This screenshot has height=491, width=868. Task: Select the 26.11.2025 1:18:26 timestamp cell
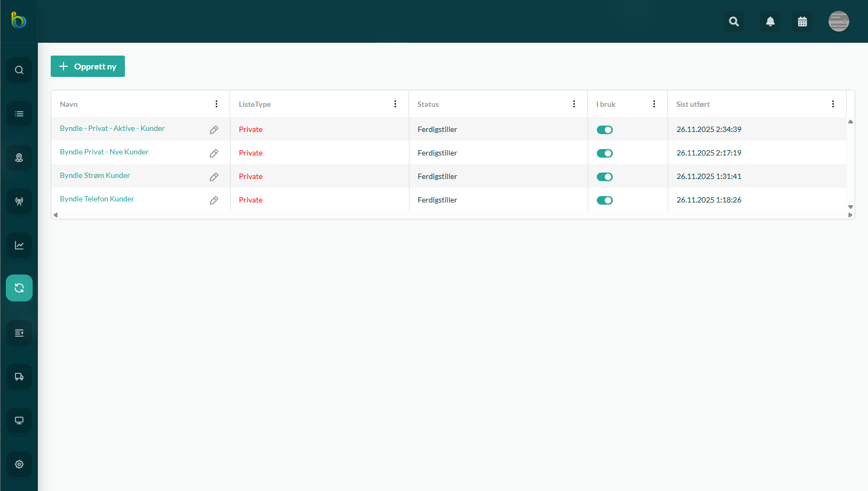(709, 200)
